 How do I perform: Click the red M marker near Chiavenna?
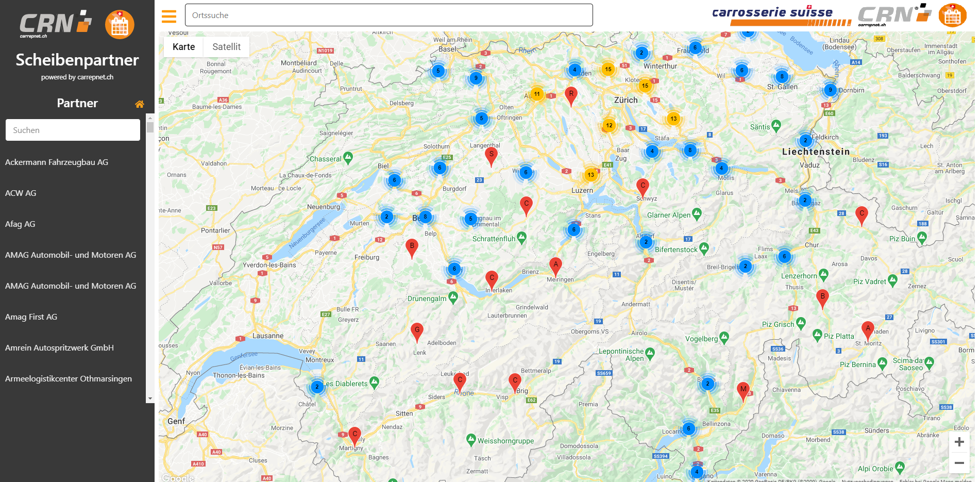(x=742, y=390)
